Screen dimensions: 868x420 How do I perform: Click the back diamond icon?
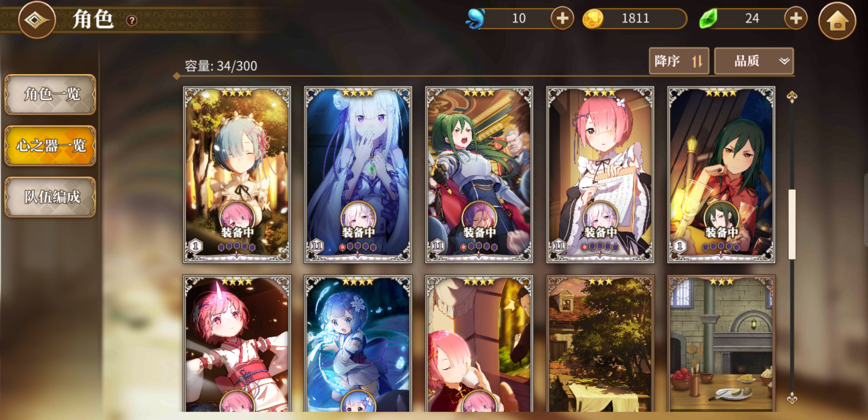37,20
